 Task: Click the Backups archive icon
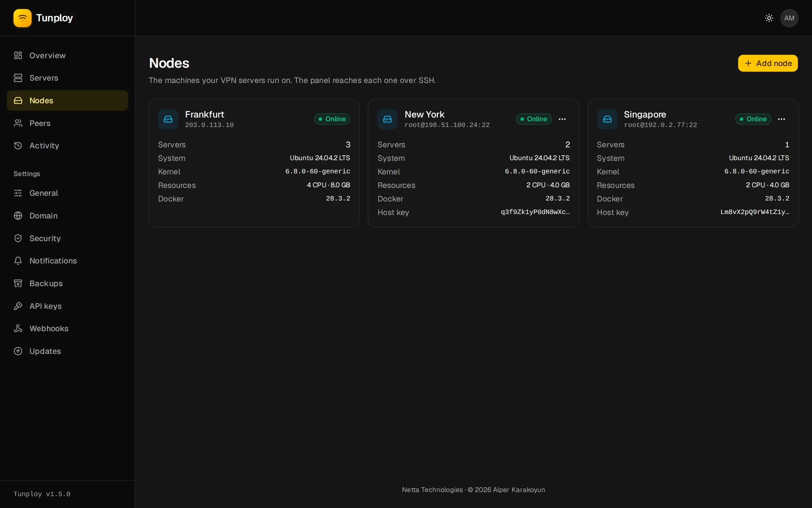pyautogui.click(x=18, y=283)
